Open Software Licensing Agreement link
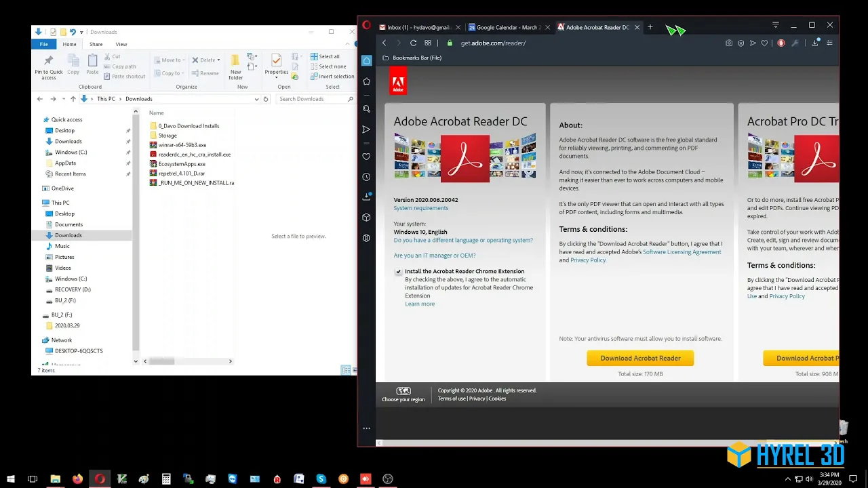The width and height of the screenshot is (868, 488). pyautogui.click(x=682, y=252)
